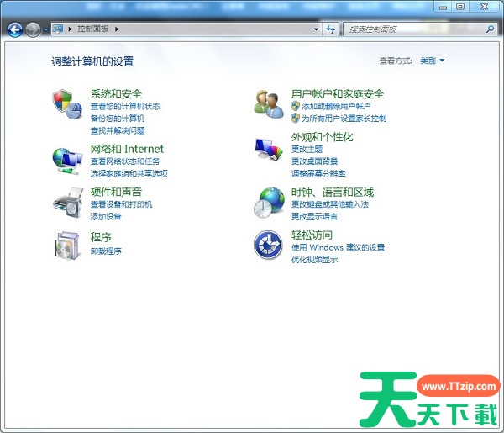Viewport: 504px width, 433px height.
Task: Open the 系统和安全 category heading
Action: 116,94
